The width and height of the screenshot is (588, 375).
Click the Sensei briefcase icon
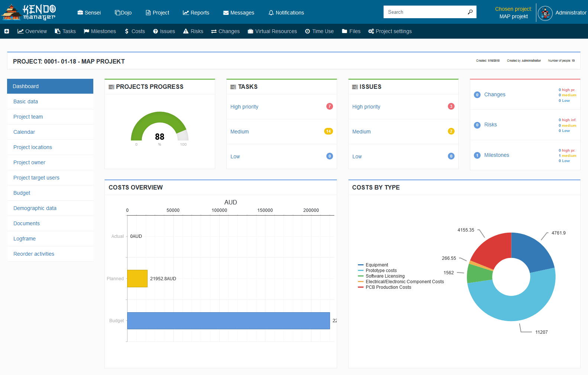click(x=80, y=13)
